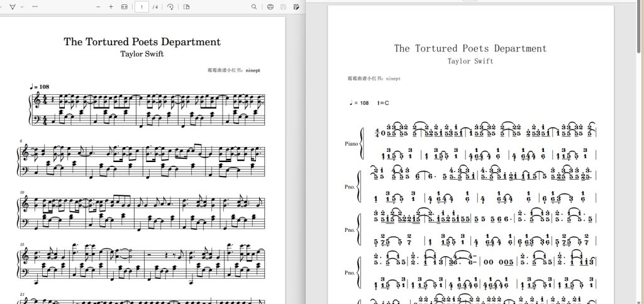Click the 1=C key marking
The height and width of the screenshot is (304, 644).
384,102
